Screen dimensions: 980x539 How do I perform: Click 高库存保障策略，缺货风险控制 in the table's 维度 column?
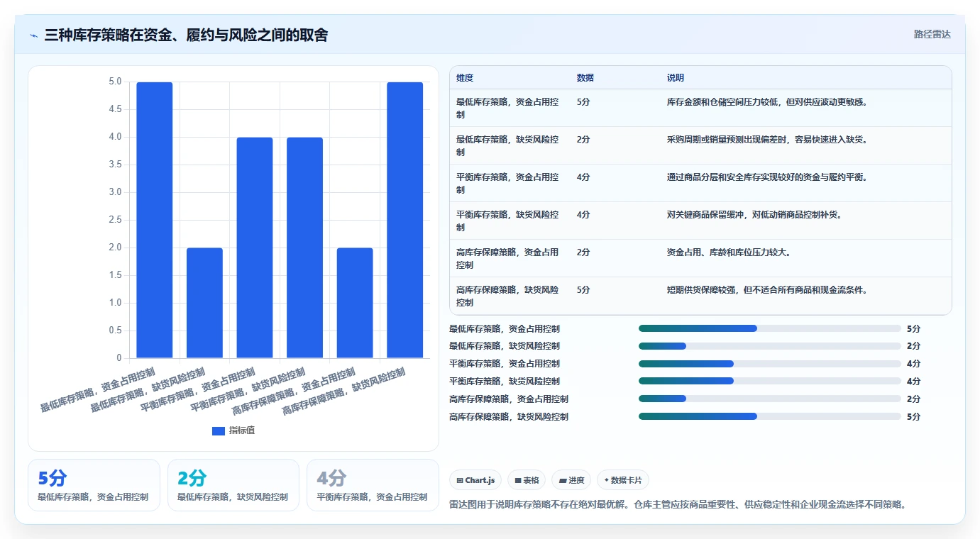click(507, 296)
